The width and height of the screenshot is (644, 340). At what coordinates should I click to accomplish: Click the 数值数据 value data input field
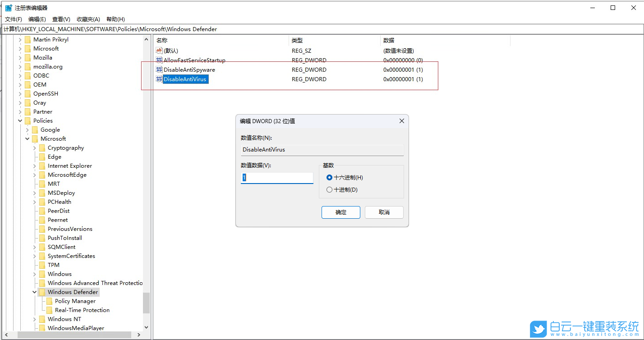(x=277, y=178)
